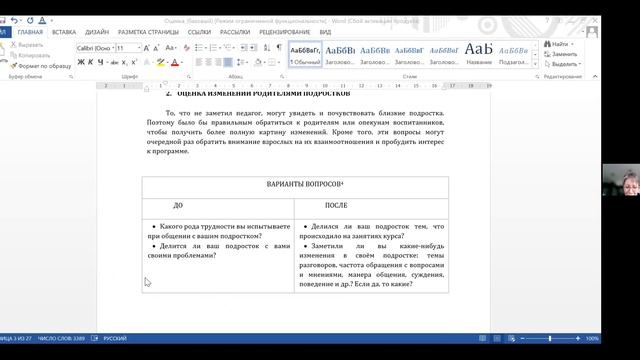
Task: Toggle superscript formatting
Action: click(x=134, y=62)
